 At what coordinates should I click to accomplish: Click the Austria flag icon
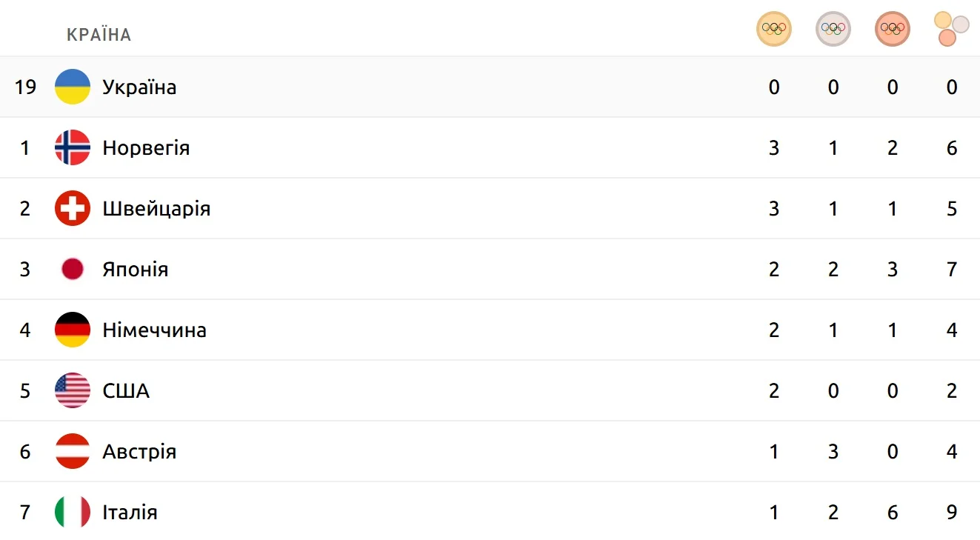(x=73, y=451)
